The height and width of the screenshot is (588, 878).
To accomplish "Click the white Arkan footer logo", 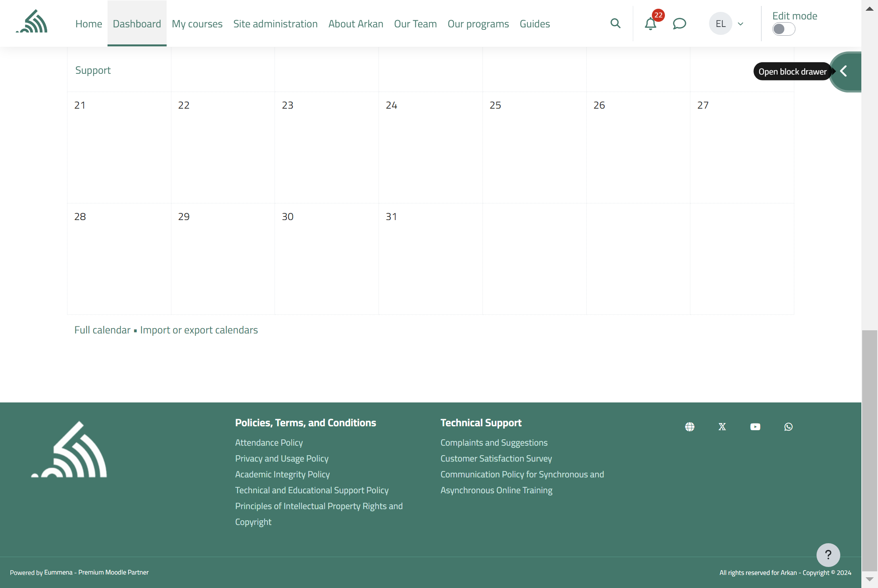I will click(69, 449).
